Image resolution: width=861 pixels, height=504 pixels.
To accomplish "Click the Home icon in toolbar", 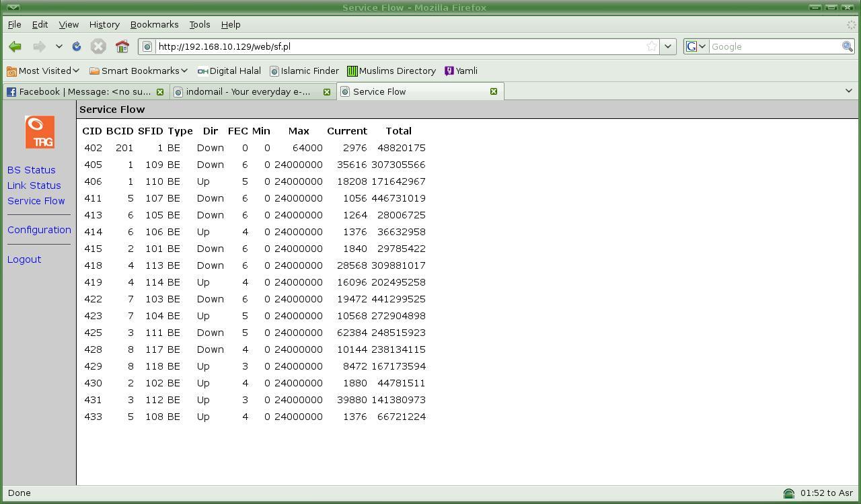I will click(x=122, y=46).
